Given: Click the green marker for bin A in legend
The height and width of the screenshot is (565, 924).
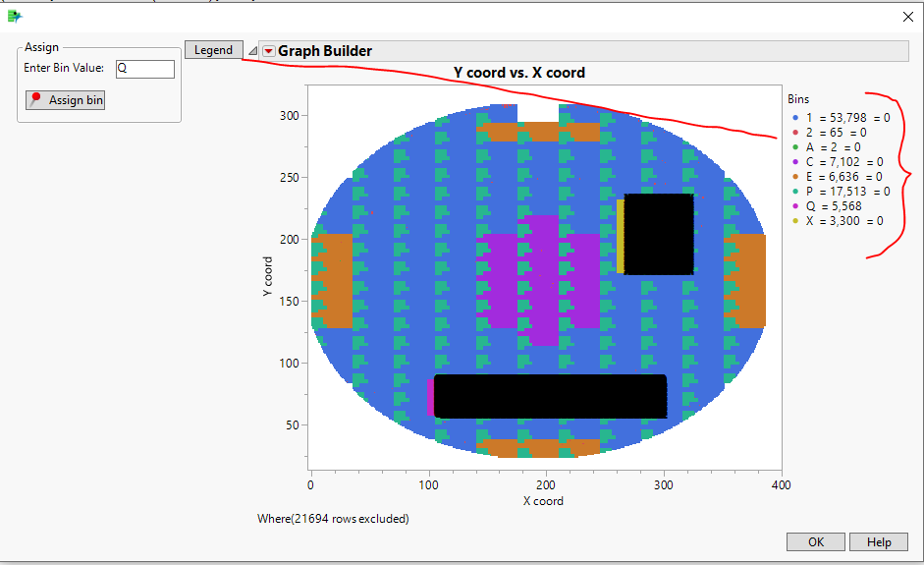Looking at the screenshot, I should (795, 147).
